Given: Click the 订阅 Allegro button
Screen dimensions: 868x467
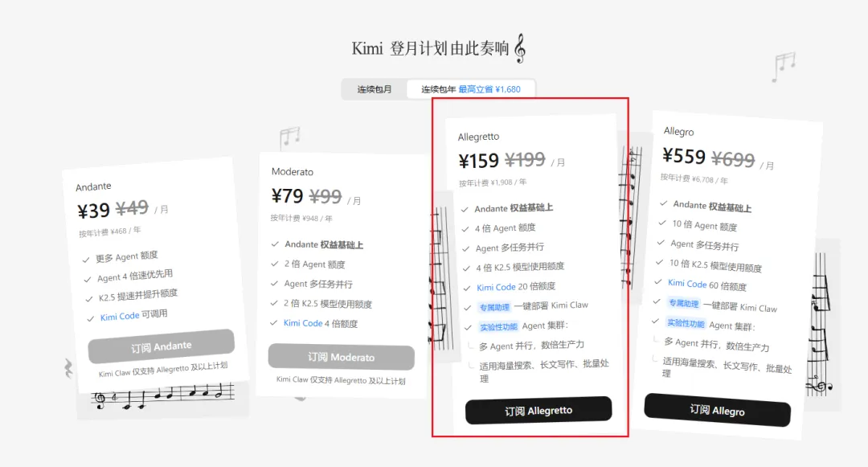Looking at the screenshot, I should [x=718, y=410].
